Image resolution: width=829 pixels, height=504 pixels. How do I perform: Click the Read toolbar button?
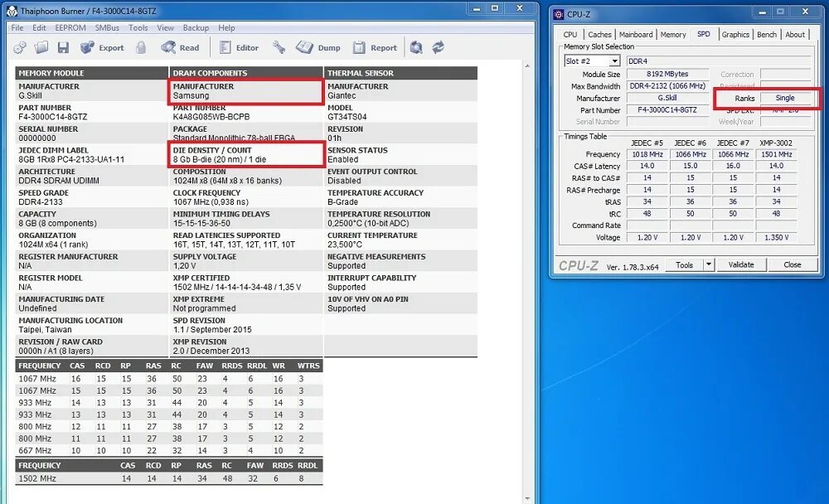180,47
